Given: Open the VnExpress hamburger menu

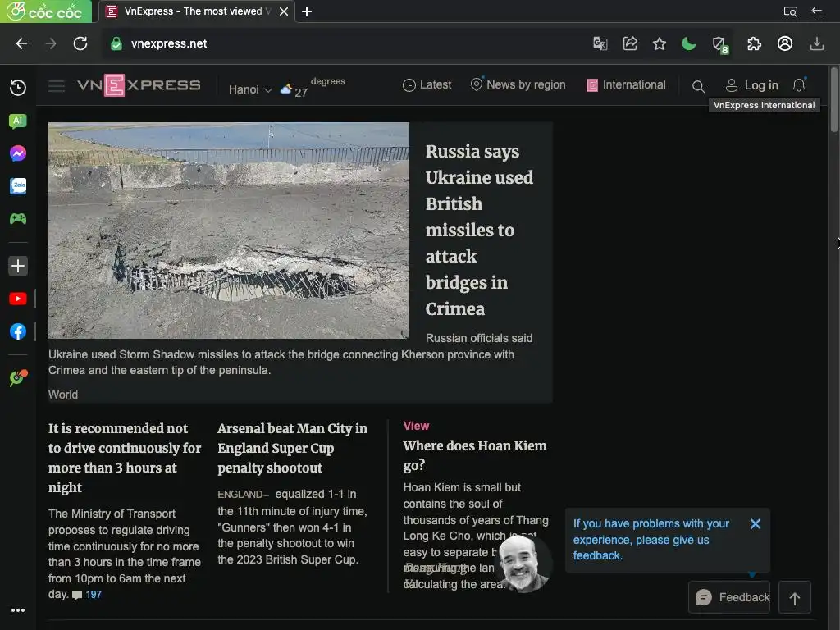Looking at the screenshot, I should click(57, 85).
